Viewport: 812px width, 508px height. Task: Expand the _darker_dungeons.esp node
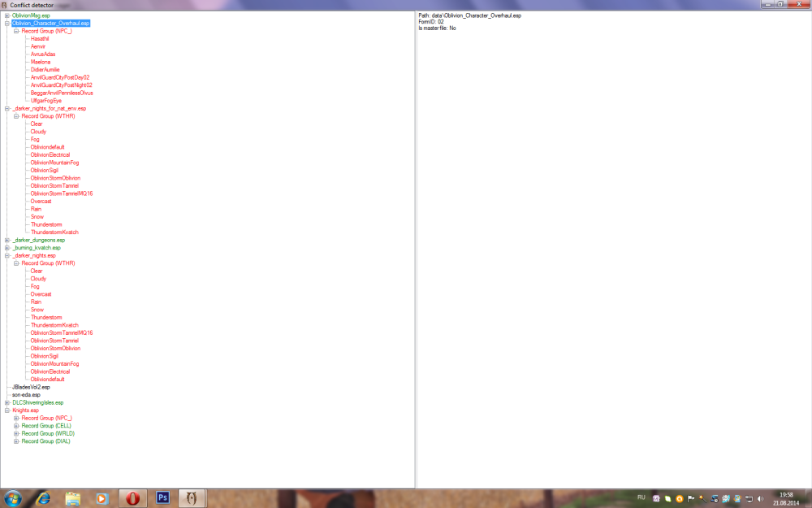[7, 240]
